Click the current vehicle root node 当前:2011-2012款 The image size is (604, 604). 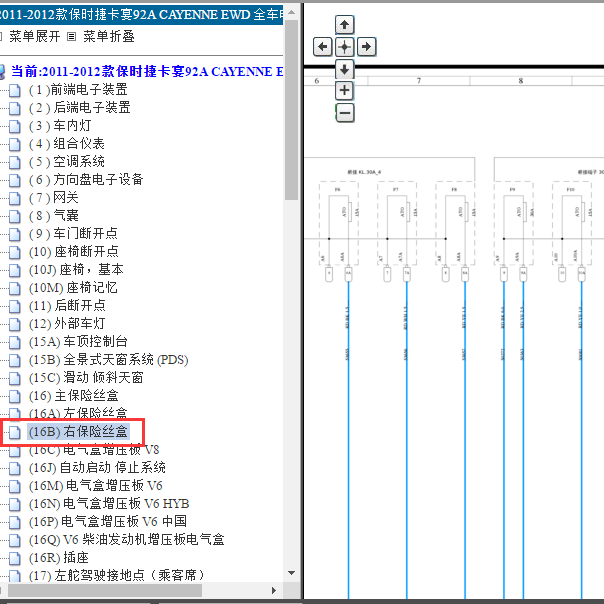pyautogui.click(x=147, y=72)
